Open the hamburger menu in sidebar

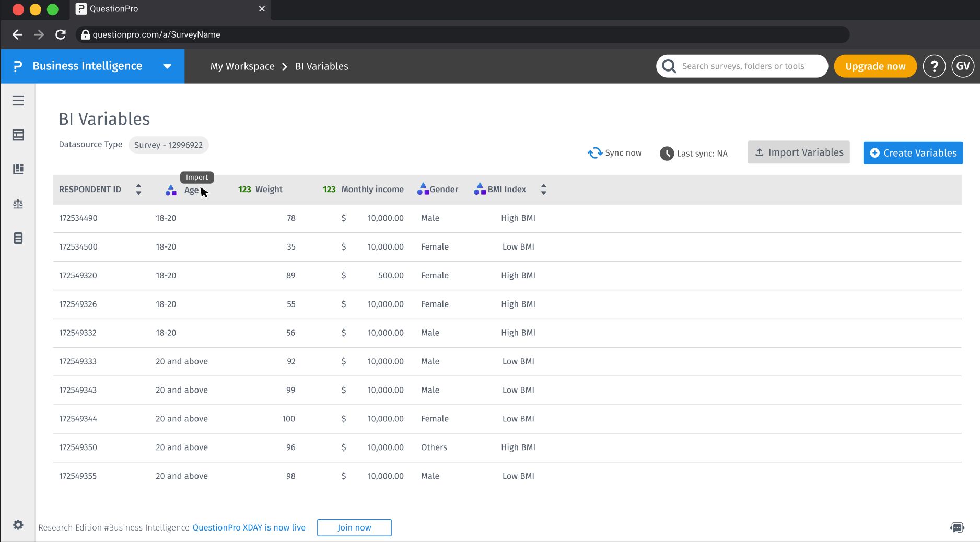pos(18,101)
